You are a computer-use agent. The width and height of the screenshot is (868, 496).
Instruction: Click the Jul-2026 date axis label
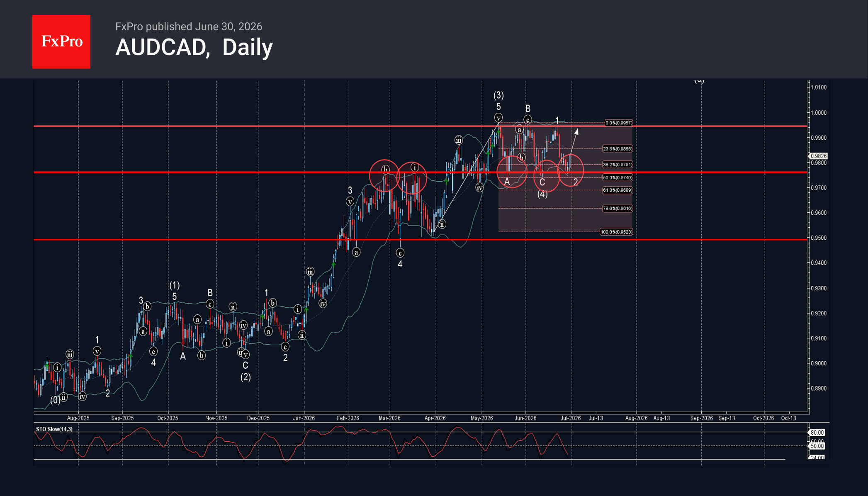[571, 418]
